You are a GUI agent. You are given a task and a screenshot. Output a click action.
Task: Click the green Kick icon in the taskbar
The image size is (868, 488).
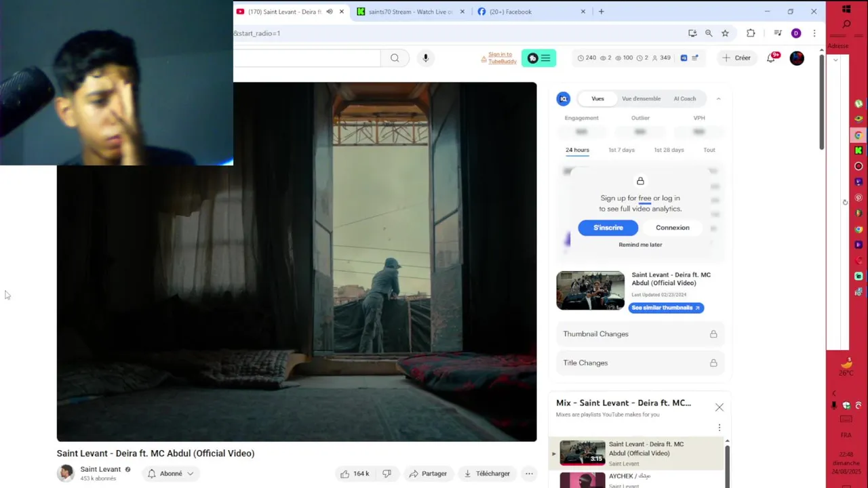(x=859, y=150)
